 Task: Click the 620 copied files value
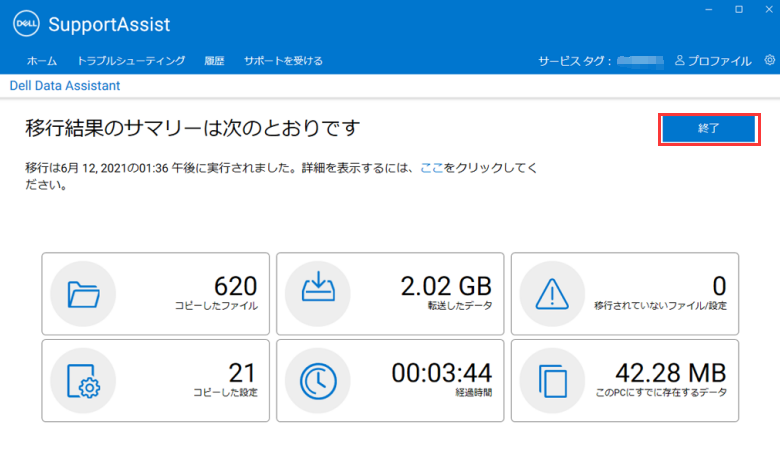pyautogui.click(x=235, y=286)
